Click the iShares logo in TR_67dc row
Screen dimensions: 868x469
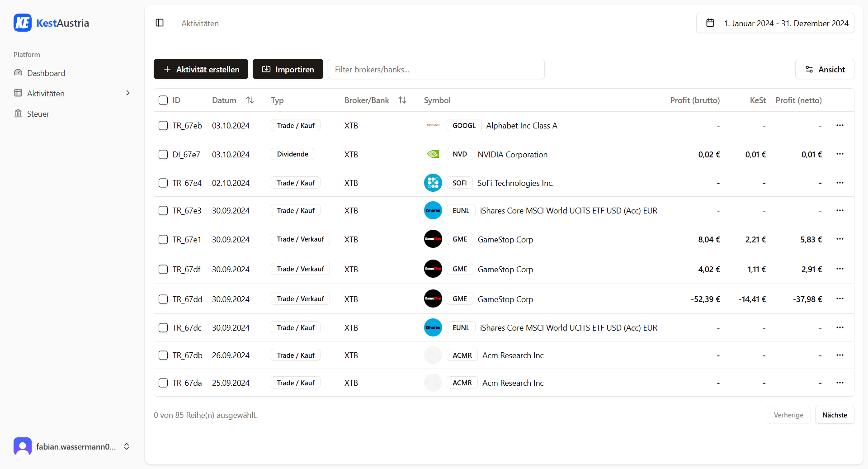[x=433, y=327]
